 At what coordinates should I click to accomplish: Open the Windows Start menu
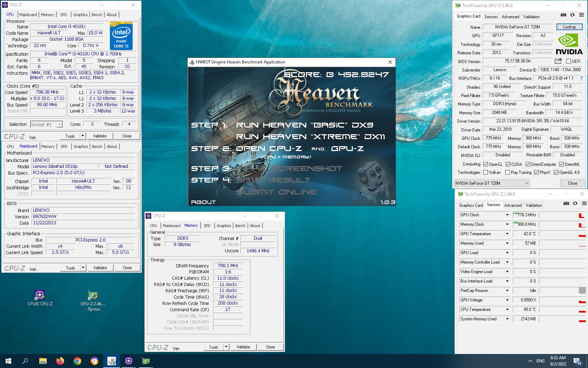tap(8, 361)
